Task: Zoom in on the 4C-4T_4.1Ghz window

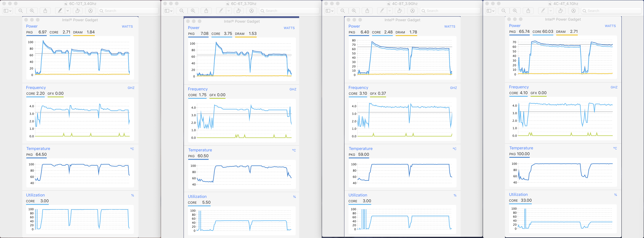Action: (x=515, y=11)
